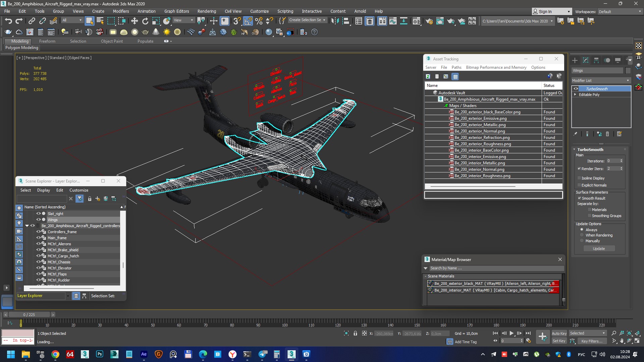Switch to the Object Paint ribbon tab
Screen dimensions: 644x362
(112, 41)
